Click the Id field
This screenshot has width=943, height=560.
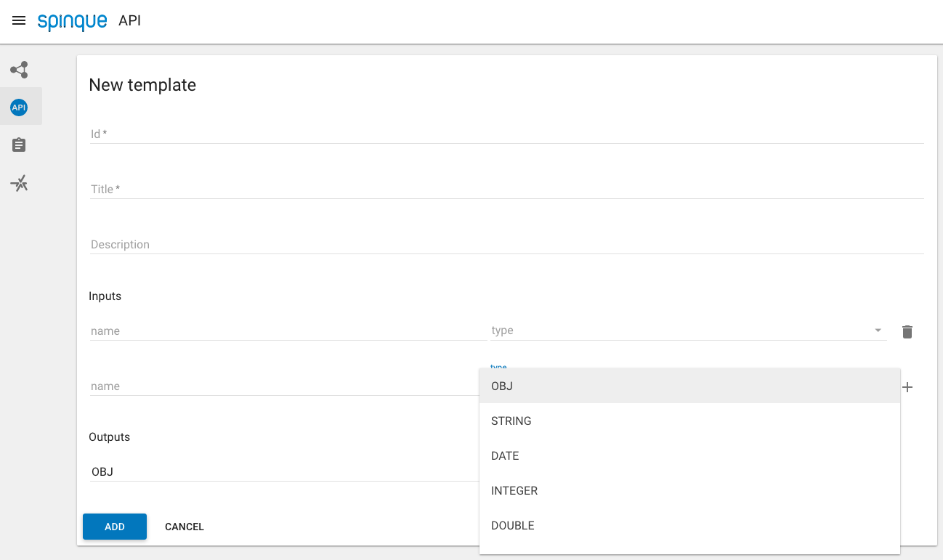point(506,134)
